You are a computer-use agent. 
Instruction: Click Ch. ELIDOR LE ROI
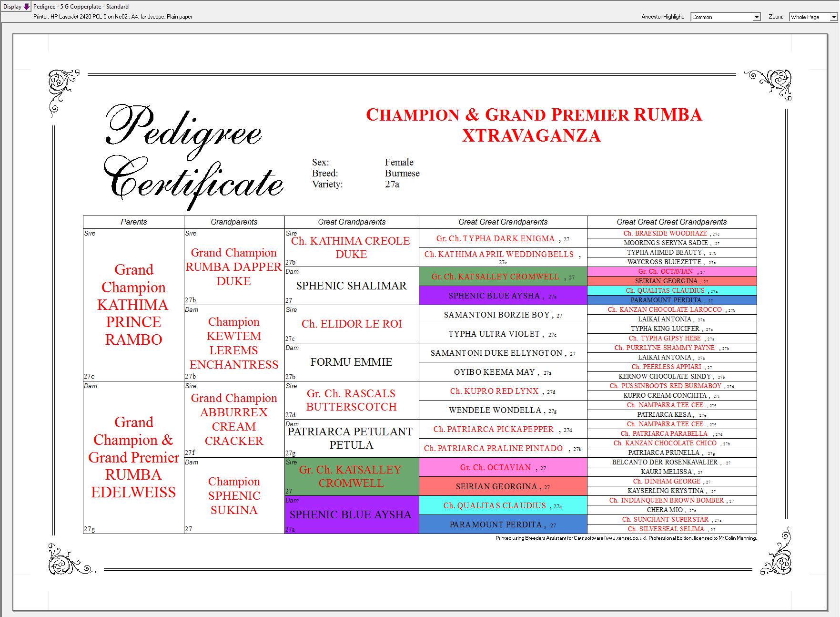point(352,324)
